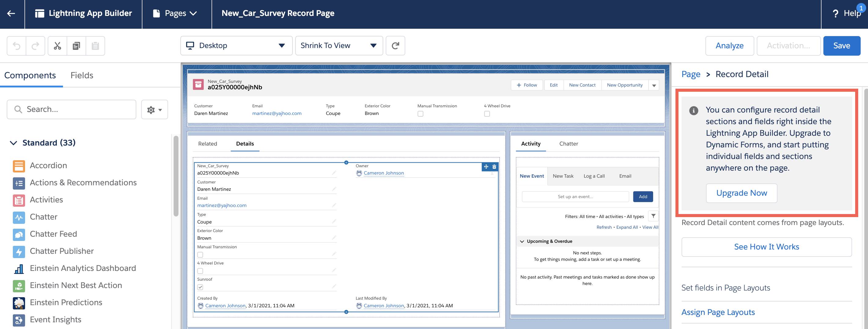Viewport: 868px width, 329px height.
Task: Click the info icon in upgrade notice
Action: (x=693, y=110)
